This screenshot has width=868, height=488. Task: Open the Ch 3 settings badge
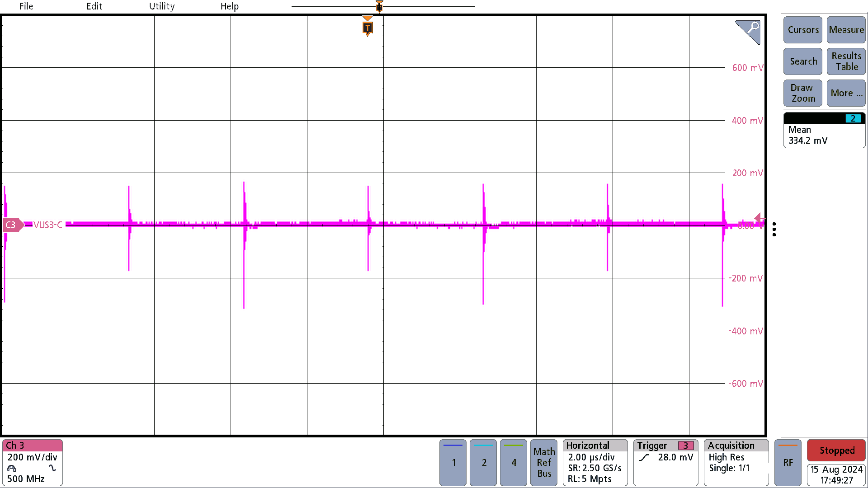(x=32, y=463)
